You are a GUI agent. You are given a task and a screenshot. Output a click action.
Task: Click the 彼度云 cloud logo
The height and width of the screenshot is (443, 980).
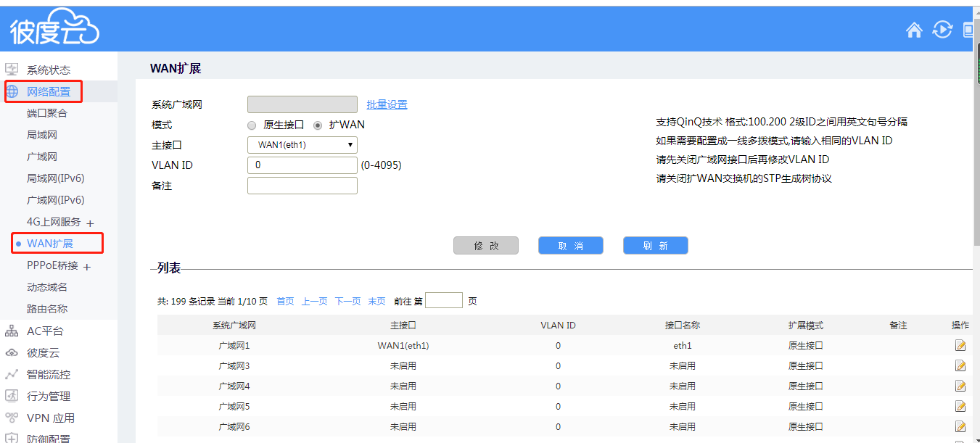pos(55,28)
